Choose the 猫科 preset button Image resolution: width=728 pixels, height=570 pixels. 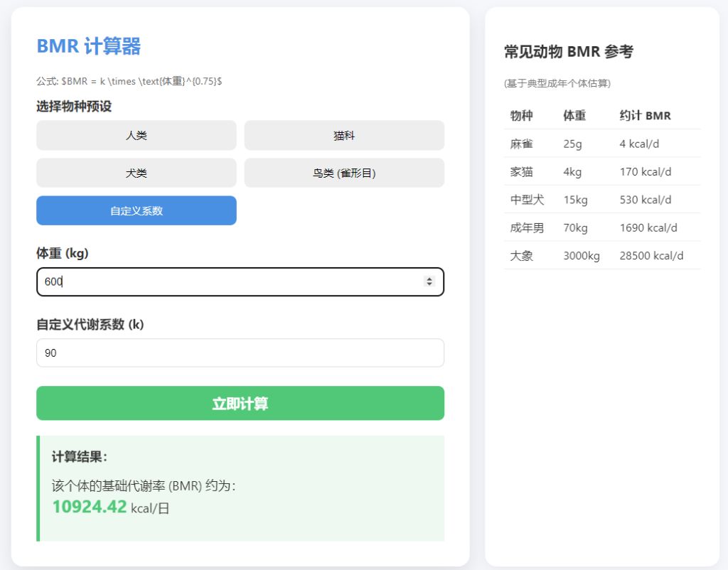(x=344, y=135)
